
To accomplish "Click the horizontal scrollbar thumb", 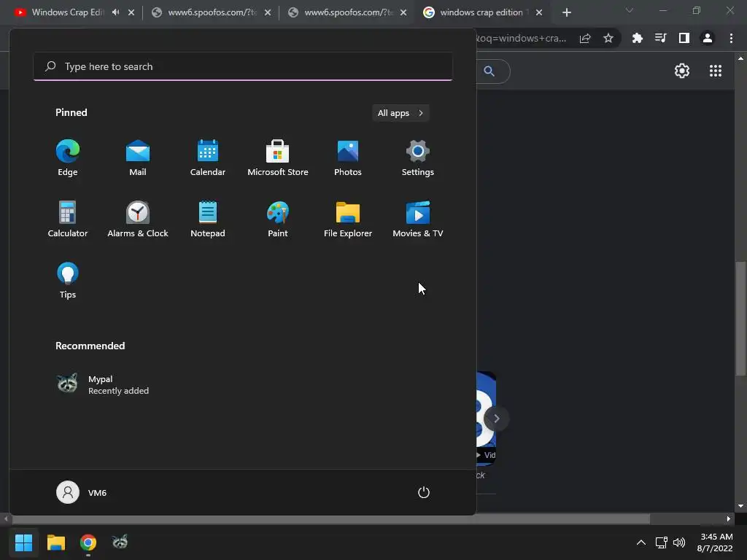I will point(330,518).
